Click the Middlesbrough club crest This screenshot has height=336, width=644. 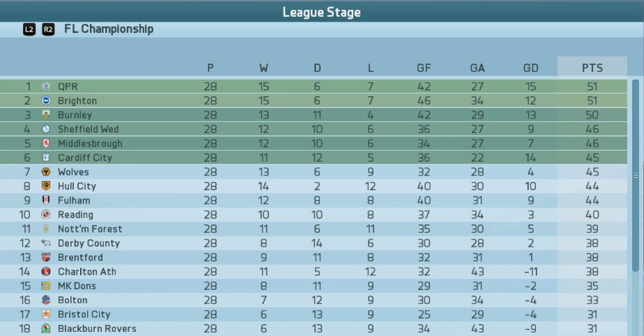46,144
